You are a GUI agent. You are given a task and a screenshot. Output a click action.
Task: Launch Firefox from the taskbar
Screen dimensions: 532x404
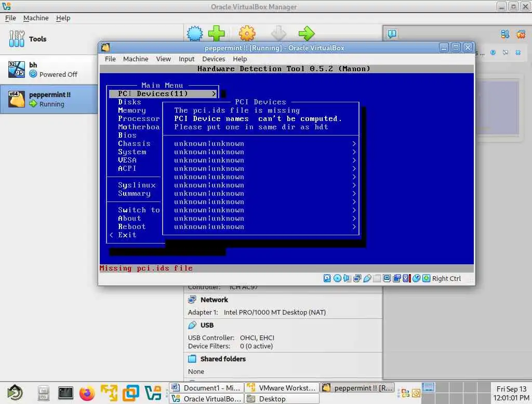coord(87,393)
